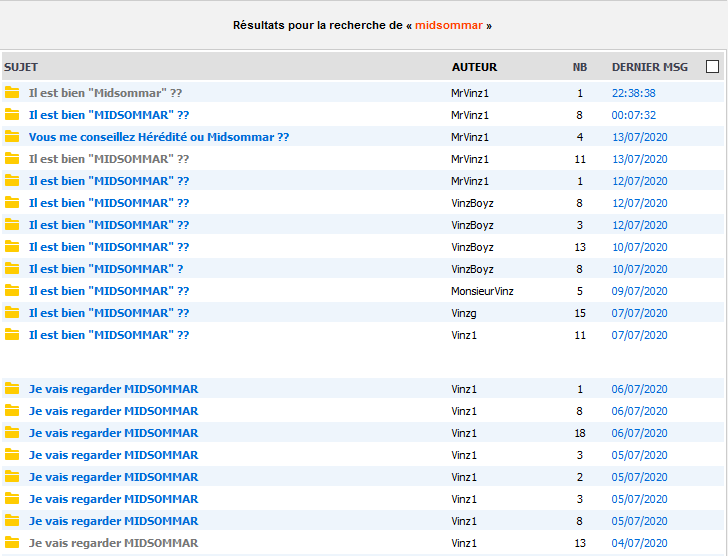
Task: Open MonsieurVinz's 'Il est bien "MIDSOMMAR" ??' topic
Action: [109, 291]
